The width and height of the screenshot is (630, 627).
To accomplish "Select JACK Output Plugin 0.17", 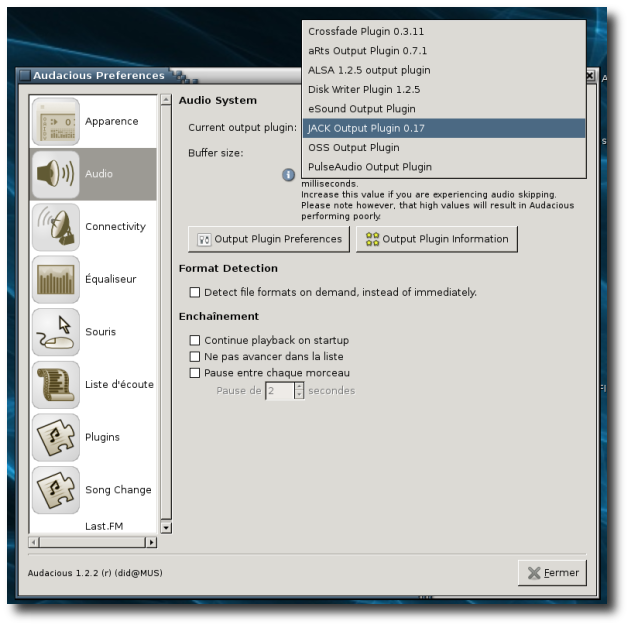I will click(x=444, y=128).
